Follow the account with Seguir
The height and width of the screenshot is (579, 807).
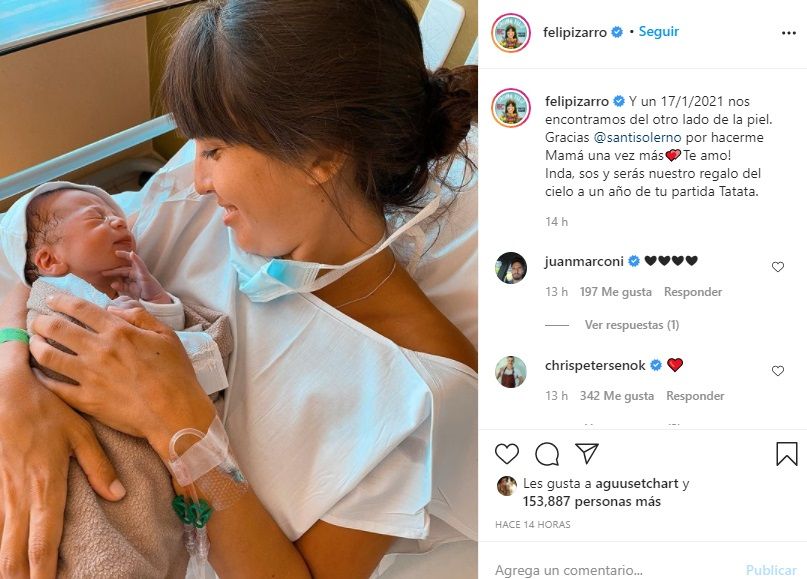(x=659, y=31)
